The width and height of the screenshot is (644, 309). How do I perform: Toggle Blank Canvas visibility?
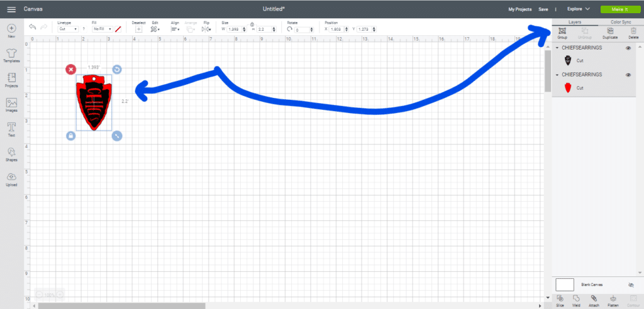[x=630, y=285]
